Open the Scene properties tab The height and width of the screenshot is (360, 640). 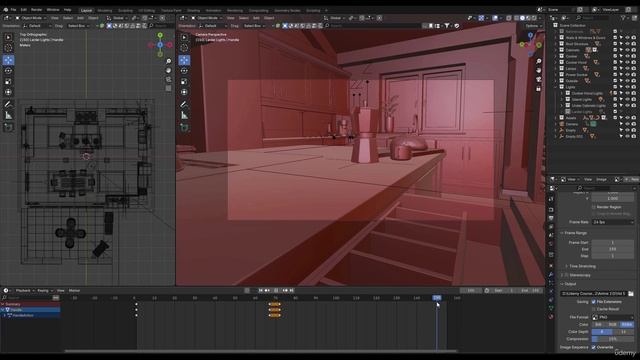coord(551,236)
